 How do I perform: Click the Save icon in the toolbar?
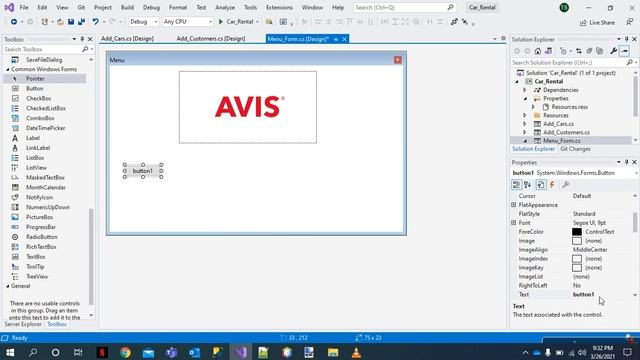pos(71,22)
